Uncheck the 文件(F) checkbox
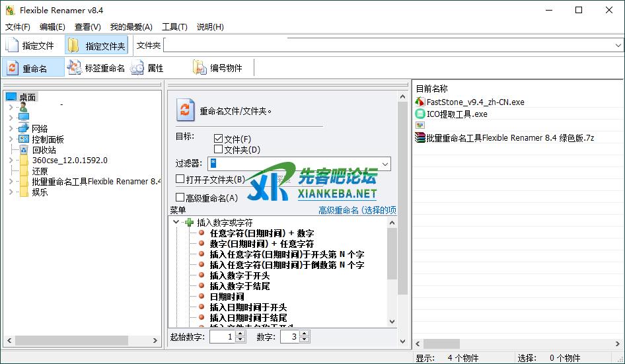This screenshot has height=364, width=625. point(219,139)
